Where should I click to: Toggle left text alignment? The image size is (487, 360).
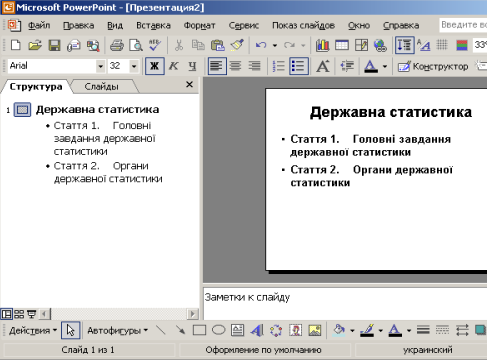click(x=217, y=66)
